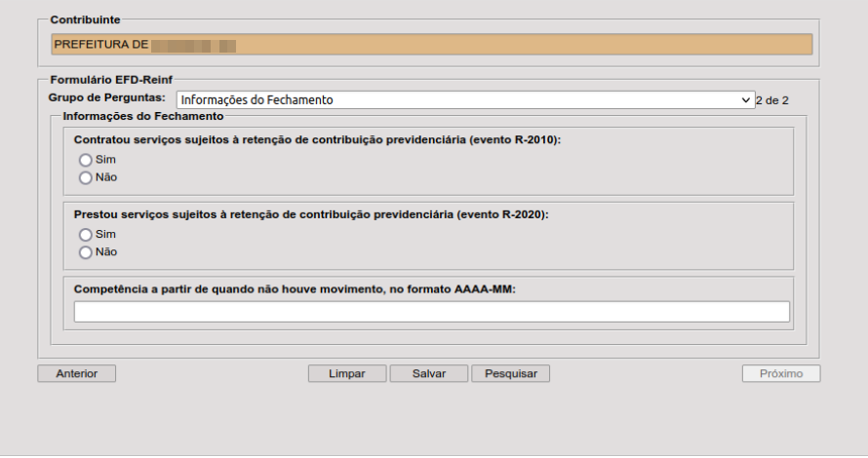Click the '2 de 2' page indicator
The image size is (868, 458).
point(772,100)
